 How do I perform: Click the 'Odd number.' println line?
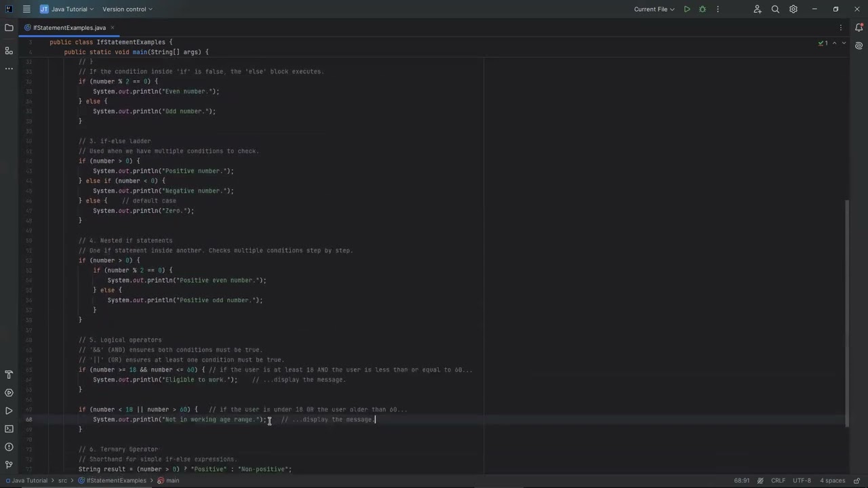coord(154,111)
